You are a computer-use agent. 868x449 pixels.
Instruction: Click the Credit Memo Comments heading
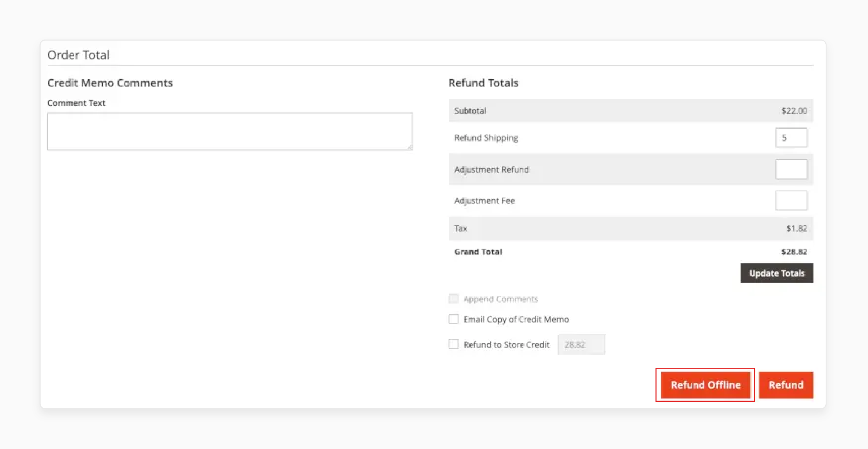click(x=110, y=83)
